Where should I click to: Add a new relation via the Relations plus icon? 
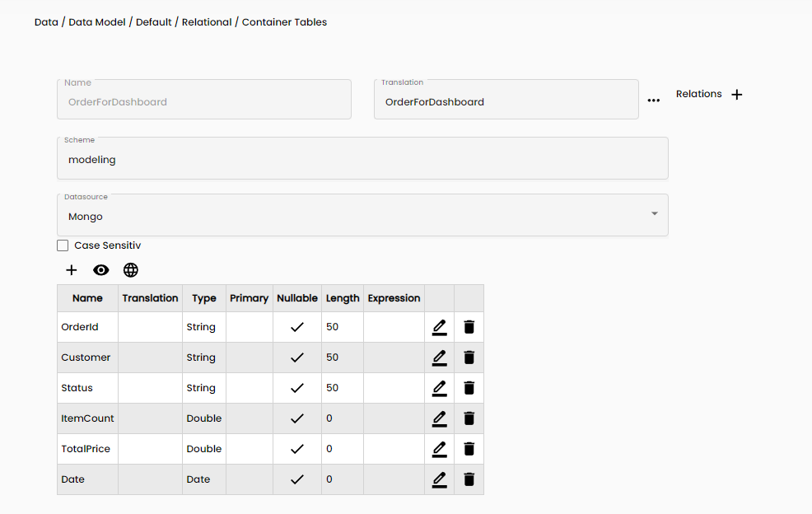coord(736,94)
